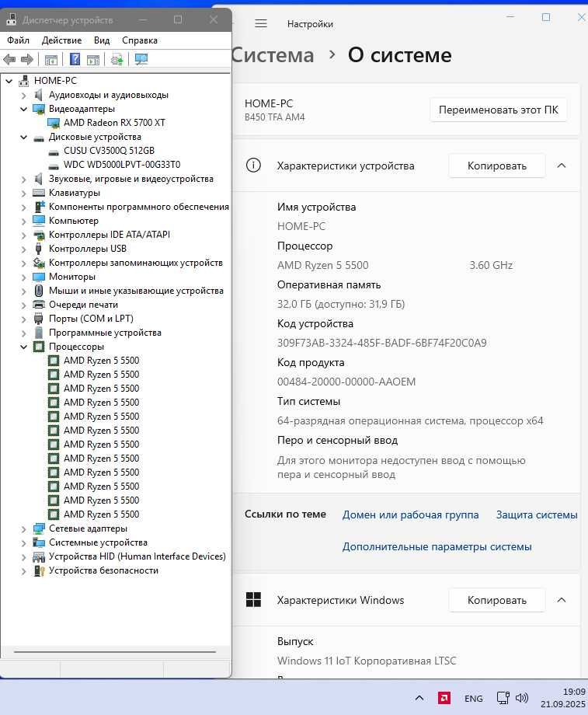Click the info icon beside Характеристики устройства

(x=253, y=165)
